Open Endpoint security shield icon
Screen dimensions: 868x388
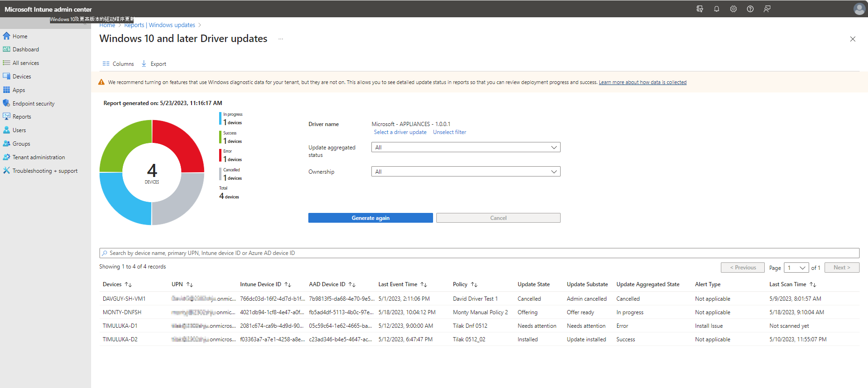click(7, 104)
